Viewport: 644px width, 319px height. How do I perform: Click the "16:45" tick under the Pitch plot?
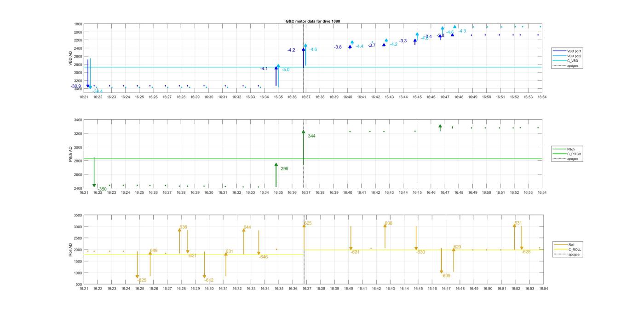tap(417, 192)
